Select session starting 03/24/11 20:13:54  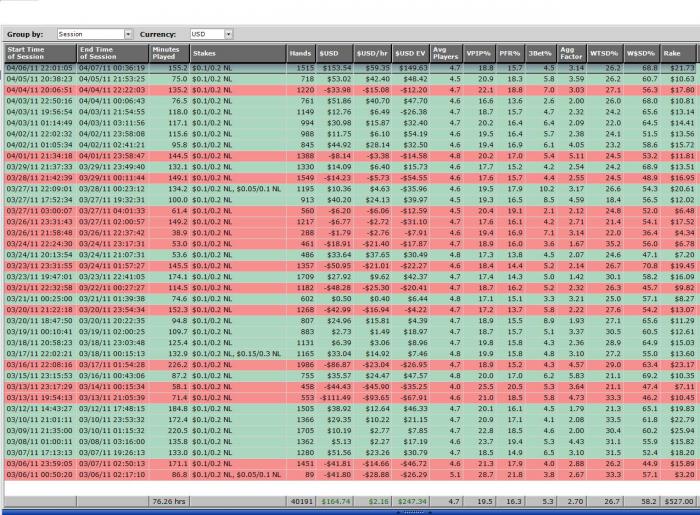point(350,255)
